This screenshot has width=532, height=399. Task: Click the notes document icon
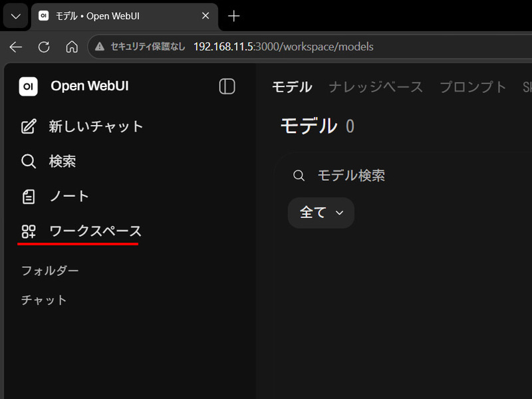[29, 197]
